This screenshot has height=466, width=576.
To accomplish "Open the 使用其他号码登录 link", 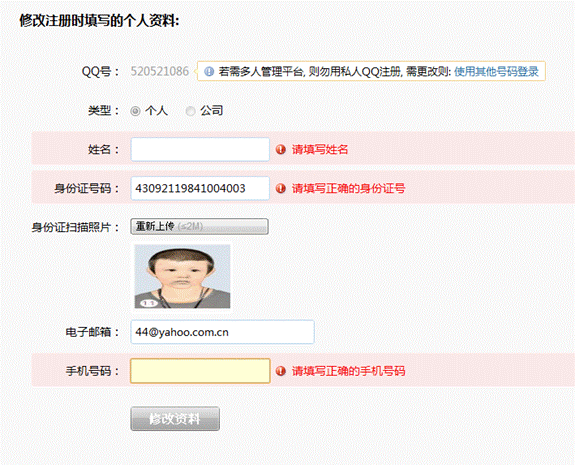I will (x=496, y=71).
